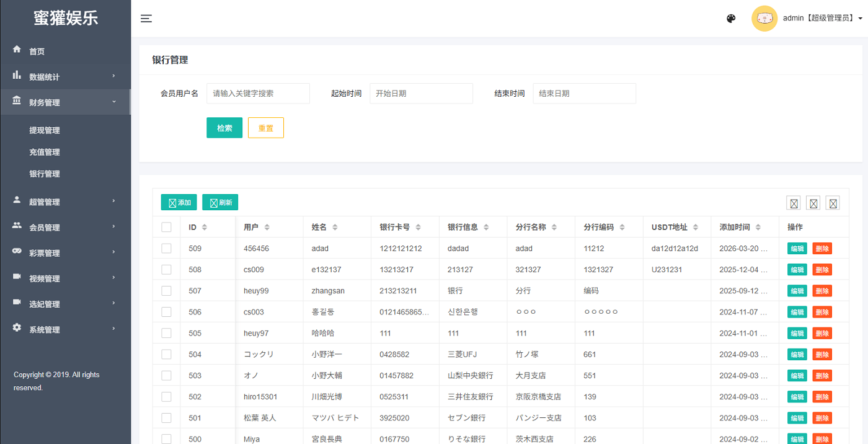Click the gamepad icon for 彩票管理
This screenshot has height=444, width=868.
pos(17,251)
